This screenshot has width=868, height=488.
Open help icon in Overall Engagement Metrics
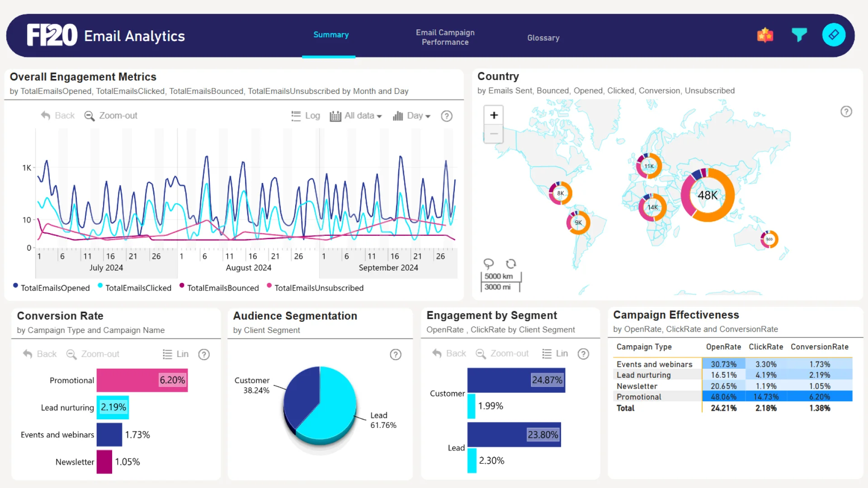(x=447, y=116)
